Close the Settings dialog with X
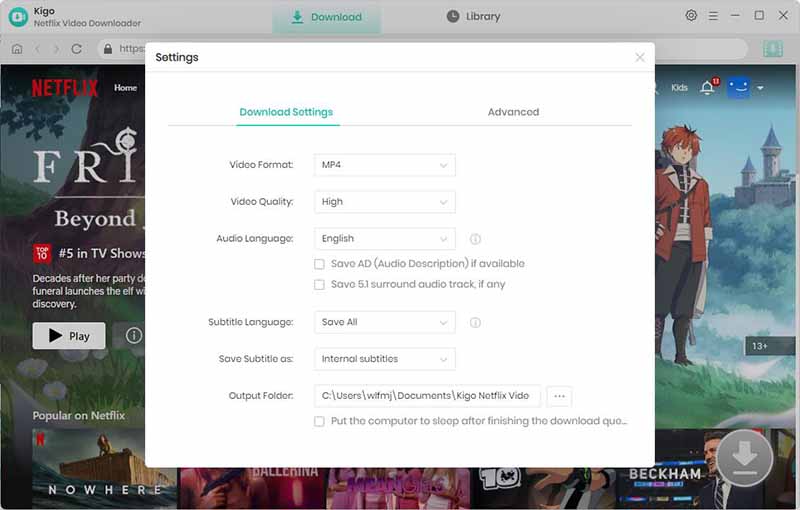 pyautogui.click(x=640, y=58)
